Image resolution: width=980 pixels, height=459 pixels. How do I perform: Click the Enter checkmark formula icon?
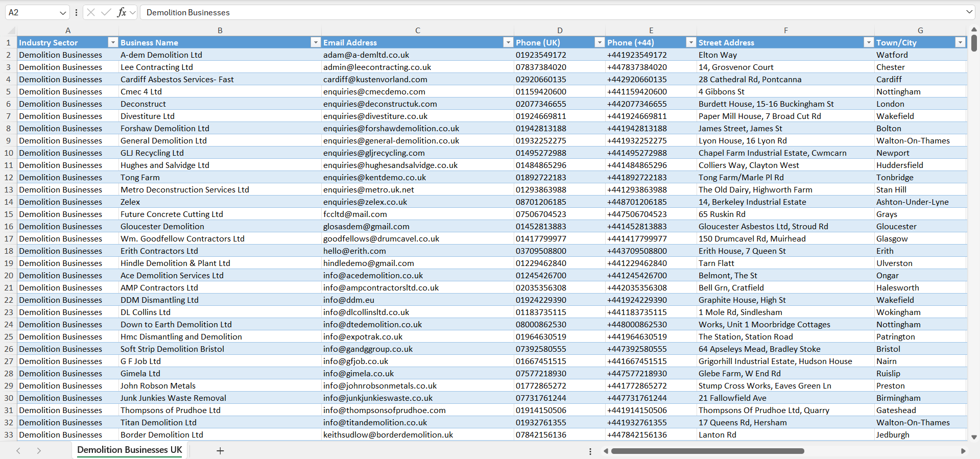[106, 12]
